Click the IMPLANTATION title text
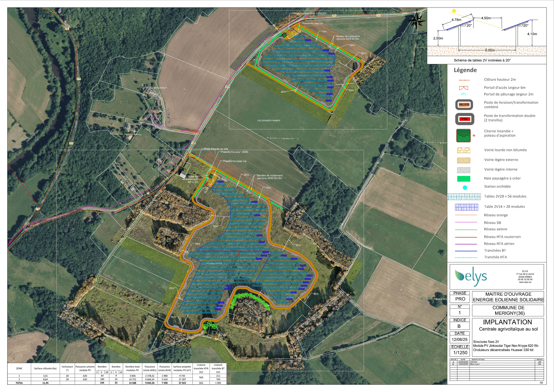554x392 pixels. pyautogui.click(x=507, y=322)
